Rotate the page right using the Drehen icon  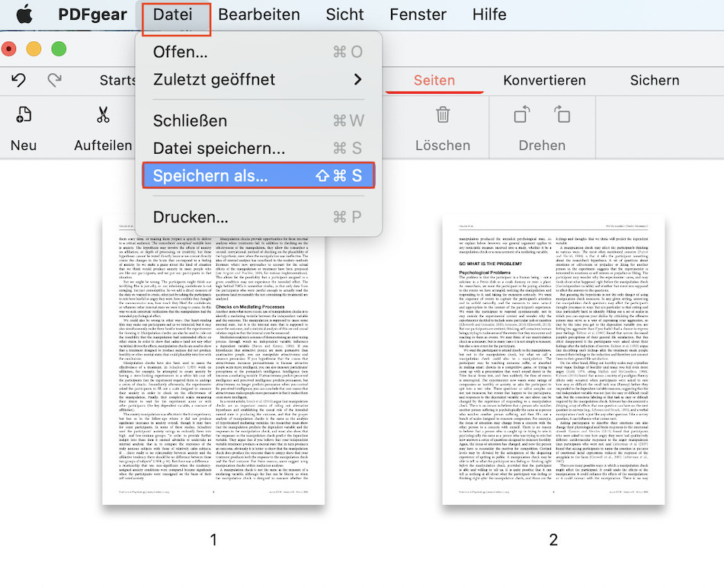[563, 114]
